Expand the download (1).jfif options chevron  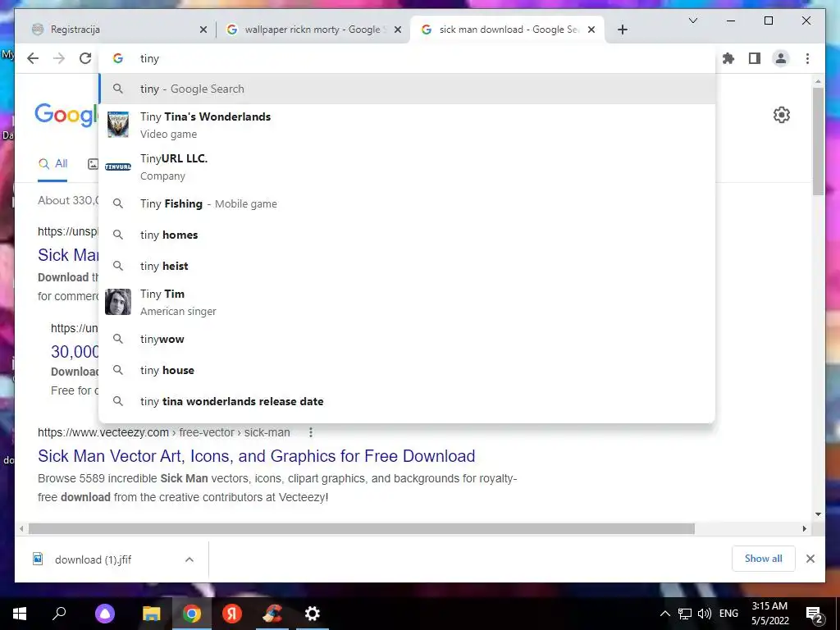pos(189,559)
